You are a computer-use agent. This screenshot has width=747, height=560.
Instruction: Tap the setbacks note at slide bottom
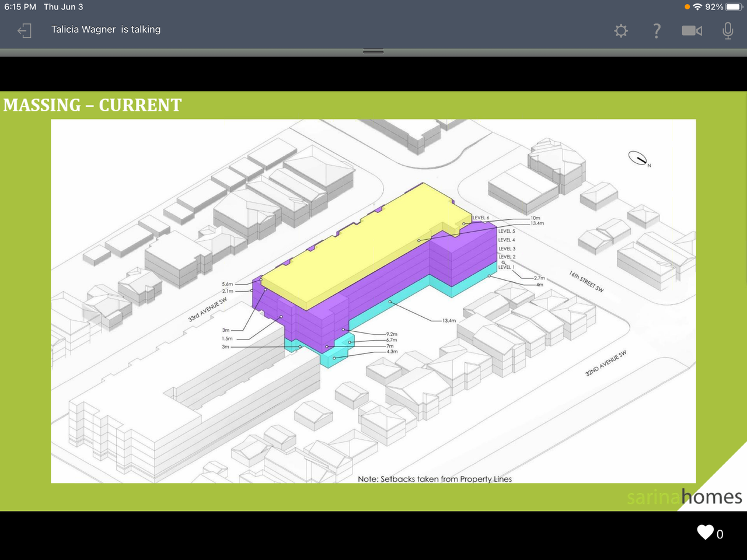pyautogui.click(x=435, y=479)
